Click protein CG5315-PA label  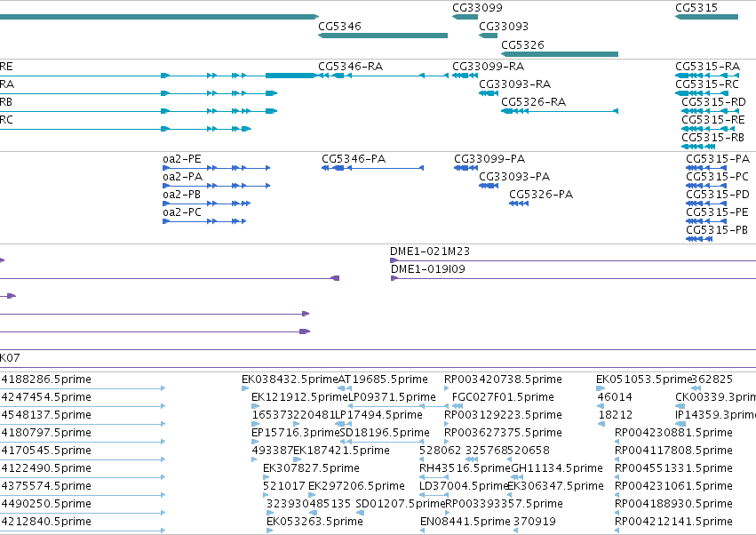click(718, 159)
